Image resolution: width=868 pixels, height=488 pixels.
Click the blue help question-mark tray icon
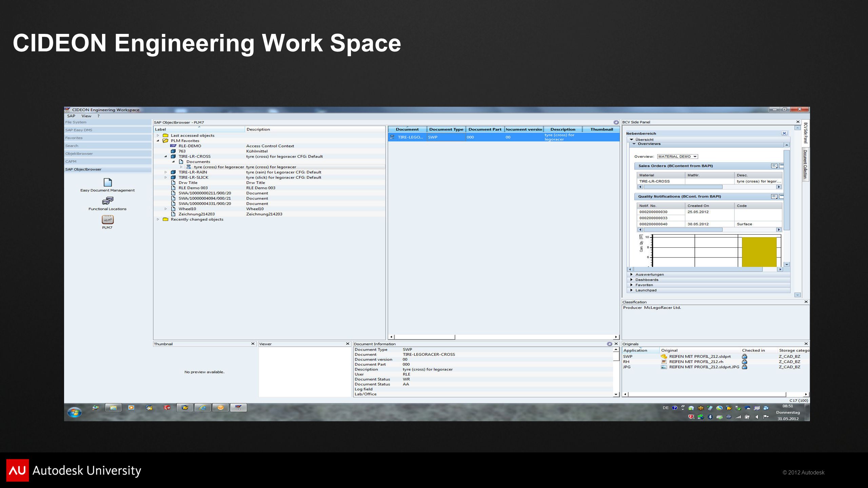(674, 408)
